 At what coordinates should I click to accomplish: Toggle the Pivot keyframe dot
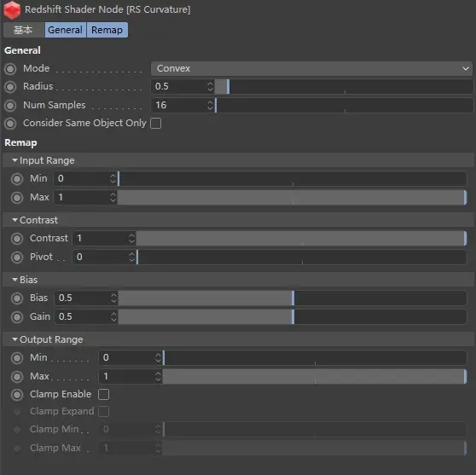pyautogui.click(x=17, y=258)
